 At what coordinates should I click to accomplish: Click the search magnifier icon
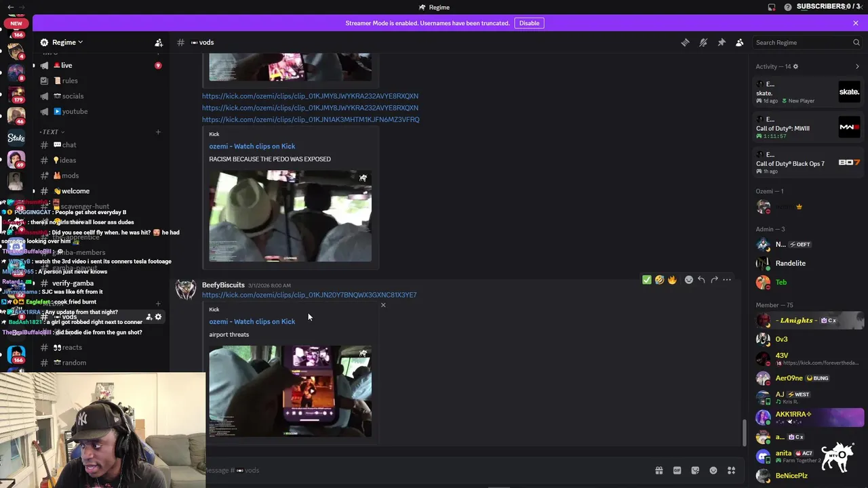pyautogui.click(x=856, y=43)
